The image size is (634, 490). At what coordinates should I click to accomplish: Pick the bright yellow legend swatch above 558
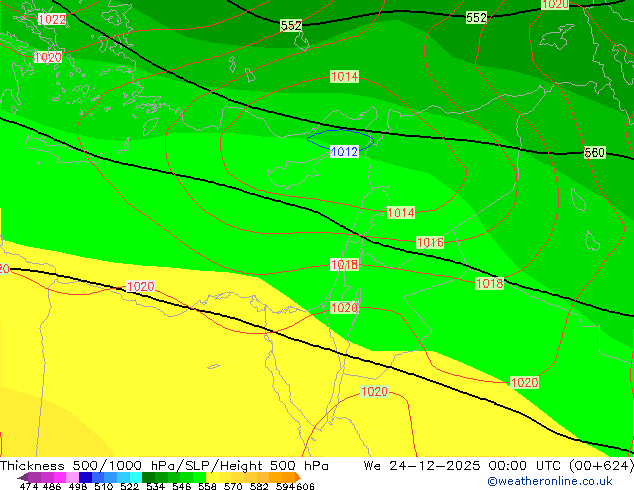click(212, 477)
